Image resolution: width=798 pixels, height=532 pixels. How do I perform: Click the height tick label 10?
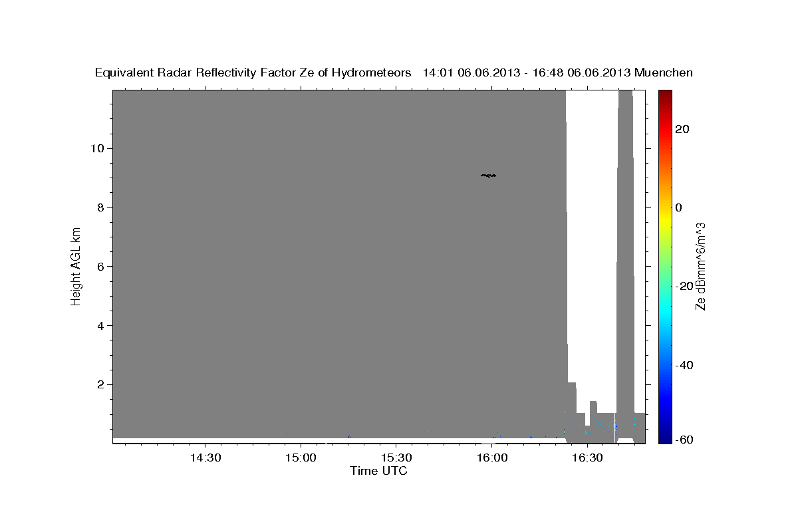99,148
